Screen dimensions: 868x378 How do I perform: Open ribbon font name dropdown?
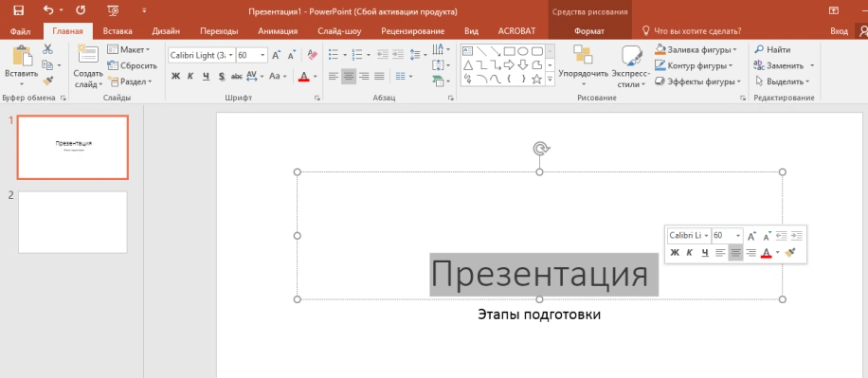pyautogui.click(x=231, y=55)
